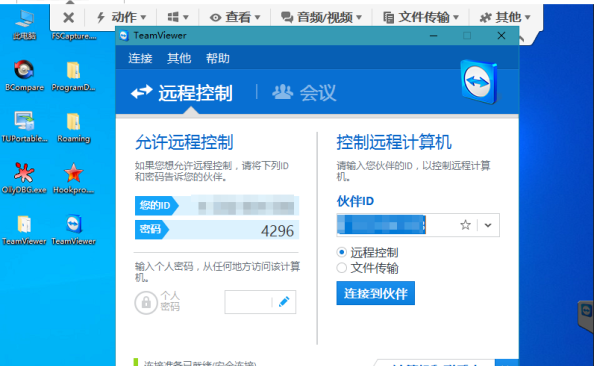Click the TeamViewer logo in the header
The height and width of the screenshot is (366, 594).
pos(479,82)
